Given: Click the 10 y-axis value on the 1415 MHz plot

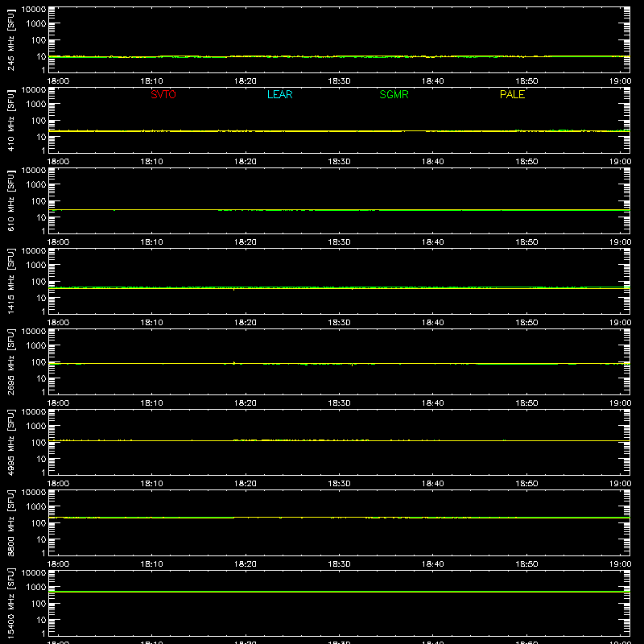Looking at the screenshot, I should point(42,298).
